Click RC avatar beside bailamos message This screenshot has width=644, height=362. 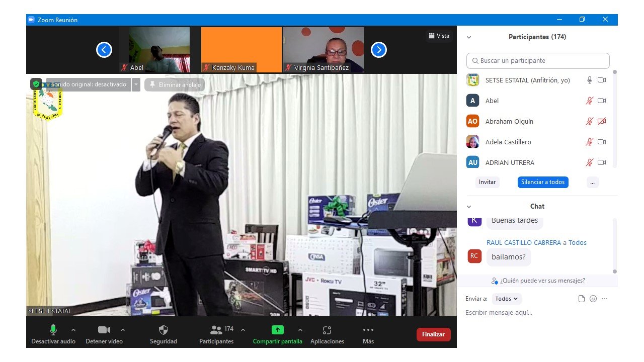474,256
